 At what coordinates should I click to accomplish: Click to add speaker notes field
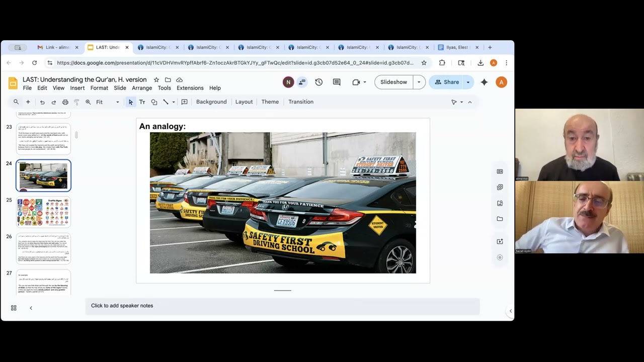282,306
